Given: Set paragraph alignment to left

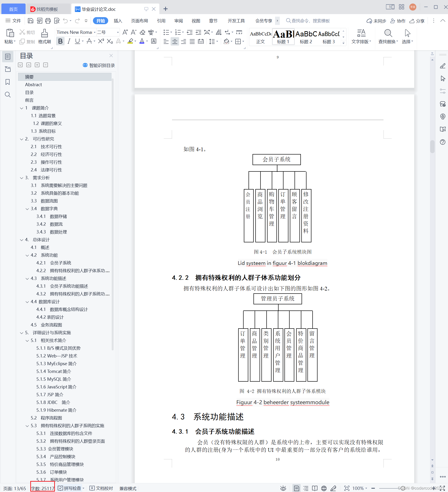Looking at the screenshot, I should 166,41.
